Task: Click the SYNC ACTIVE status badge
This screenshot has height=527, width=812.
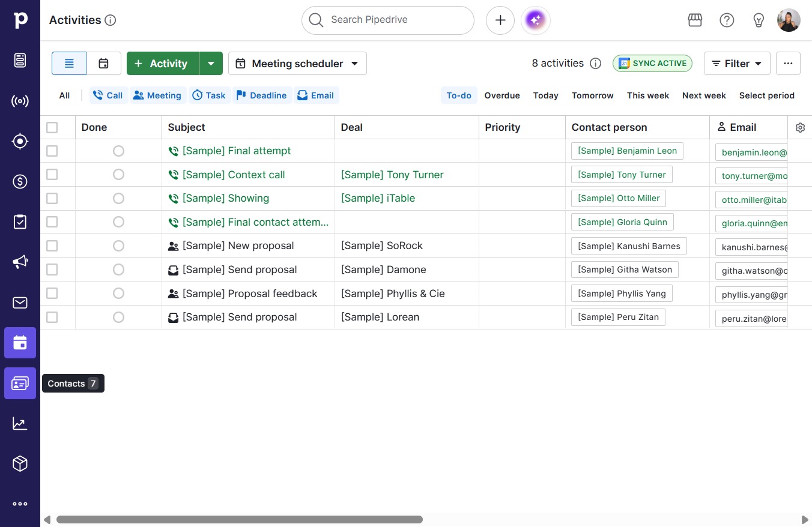Action: coord(652,64)
